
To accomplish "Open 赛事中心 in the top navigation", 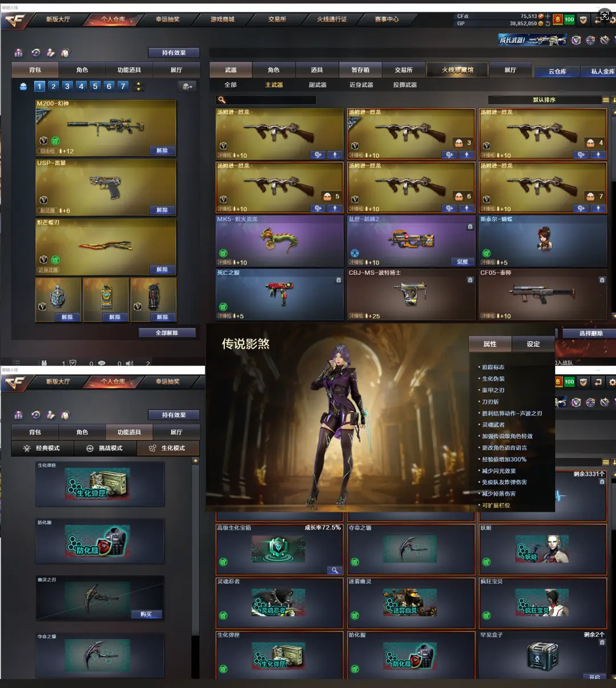I will point(387,19).
